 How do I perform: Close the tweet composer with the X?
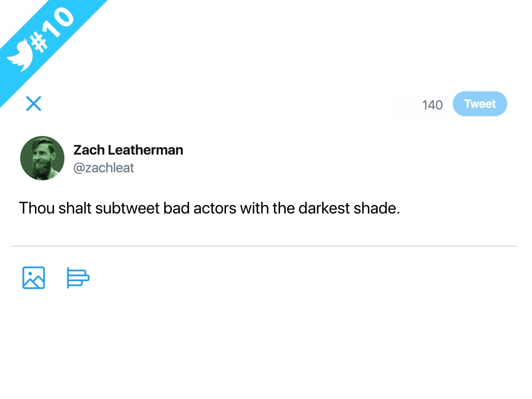pyautogui.click(x=34, y=104)
